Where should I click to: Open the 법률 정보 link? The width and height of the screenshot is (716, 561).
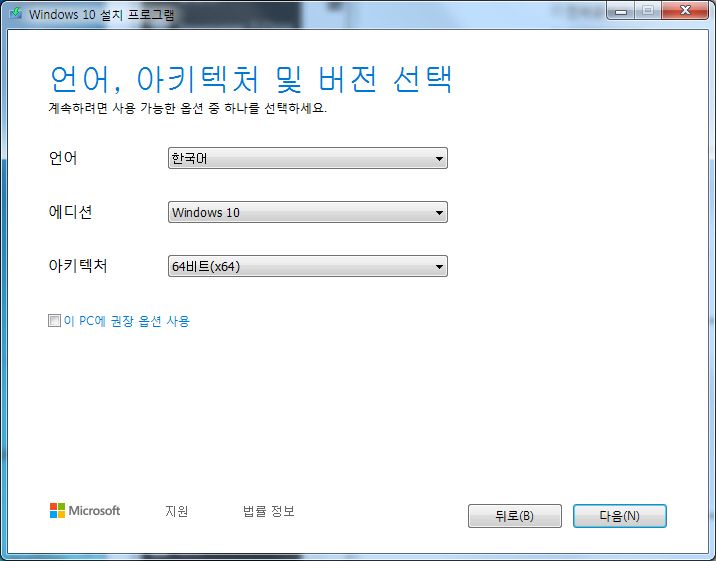click(268, 511)
